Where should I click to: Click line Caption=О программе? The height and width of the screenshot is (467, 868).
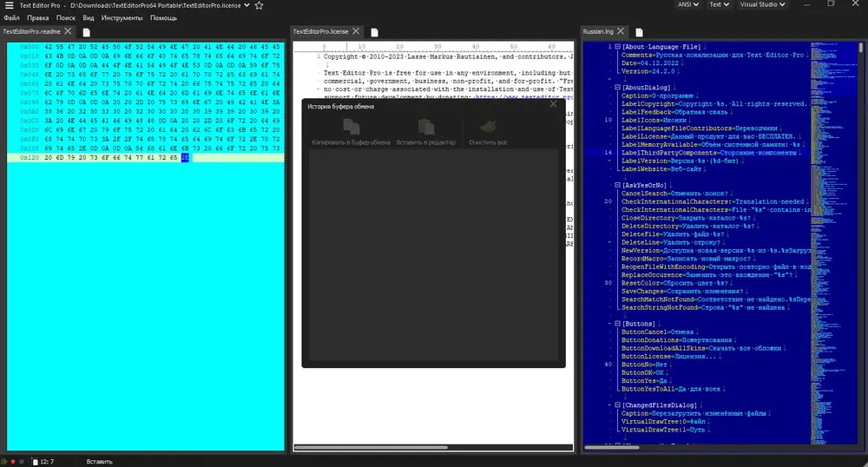[x=657, y=95]
